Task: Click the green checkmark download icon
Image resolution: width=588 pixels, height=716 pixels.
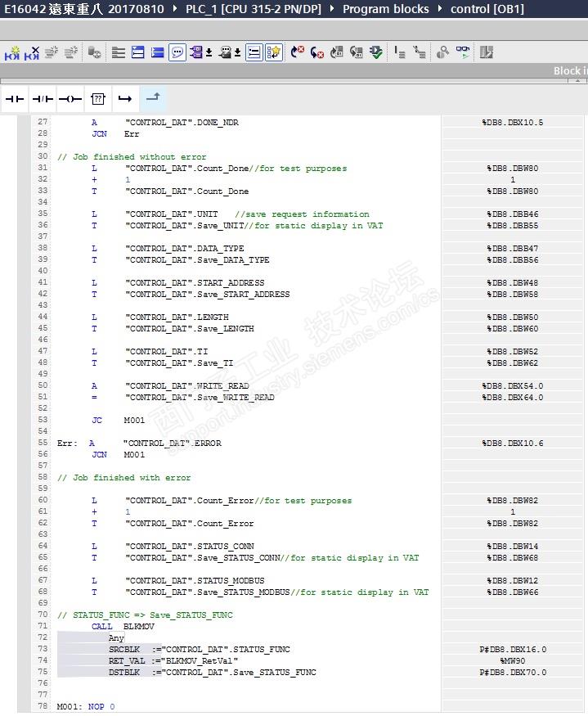Action: (x=375, y=52)
